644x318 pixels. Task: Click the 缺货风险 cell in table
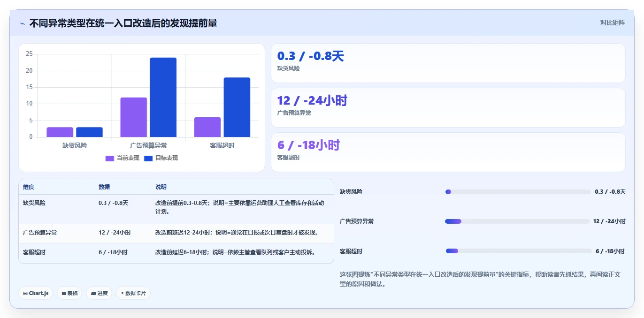[x=34, y=203]
